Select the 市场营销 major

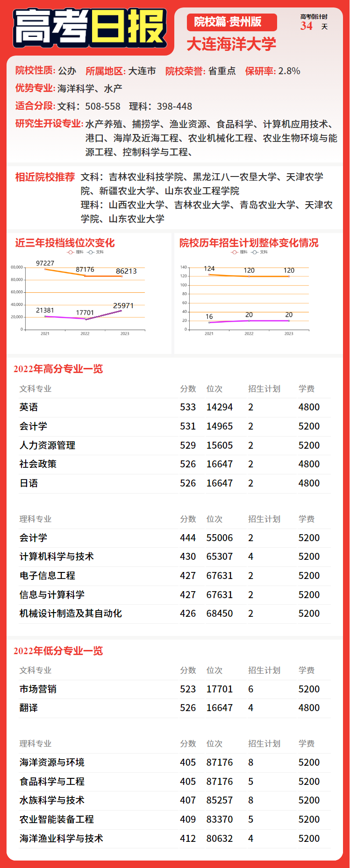click(38, 689)
